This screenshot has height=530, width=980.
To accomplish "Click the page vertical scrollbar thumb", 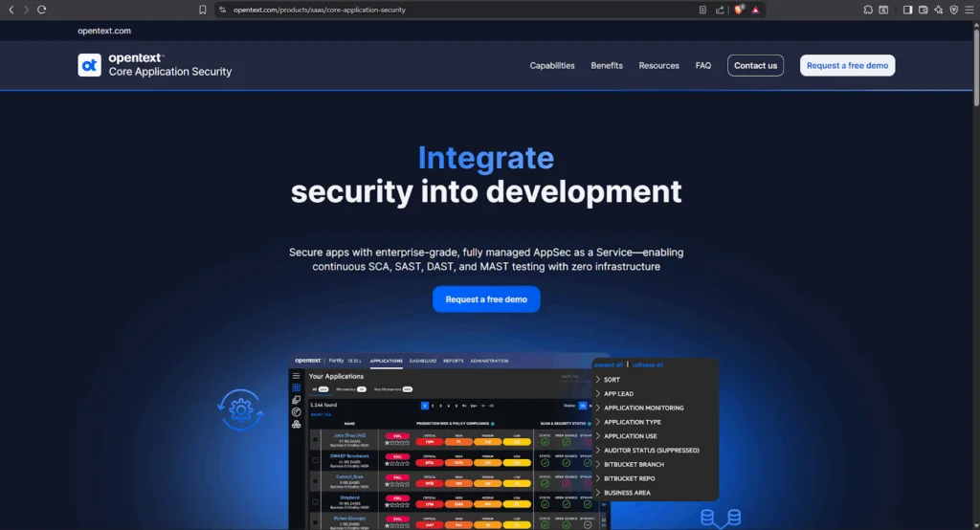I will (976, 66).
